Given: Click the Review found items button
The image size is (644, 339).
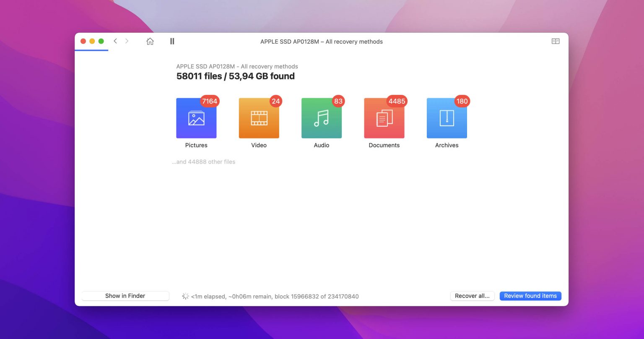Looking at the screenshot, I should pos(530,296).
